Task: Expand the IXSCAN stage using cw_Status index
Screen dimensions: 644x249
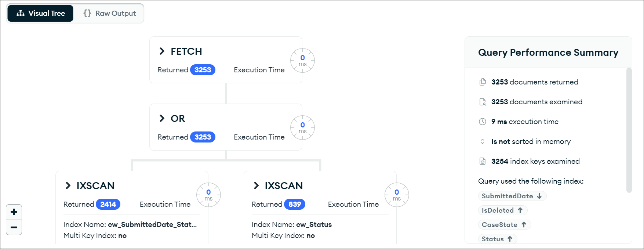Action: point(256,185)
